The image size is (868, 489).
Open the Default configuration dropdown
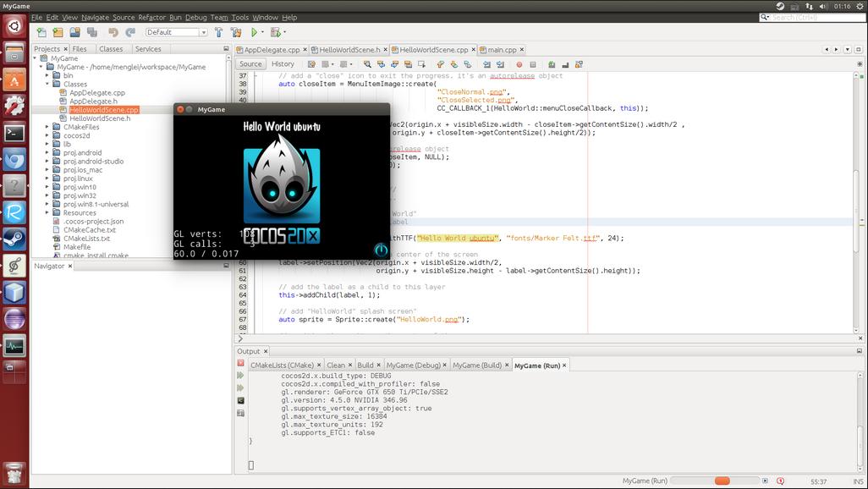point(176,32)
